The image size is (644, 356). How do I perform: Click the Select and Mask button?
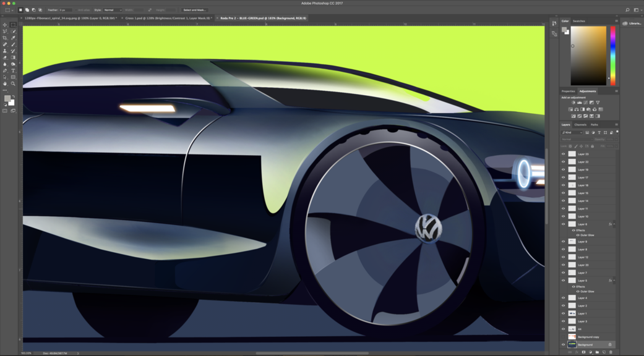[194, 10]
